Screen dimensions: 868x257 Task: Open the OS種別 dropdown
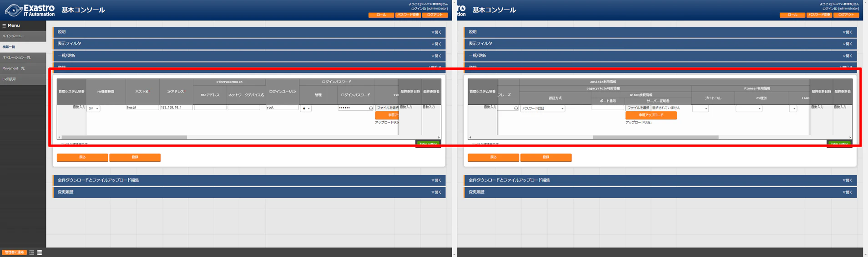pos(749,108)
